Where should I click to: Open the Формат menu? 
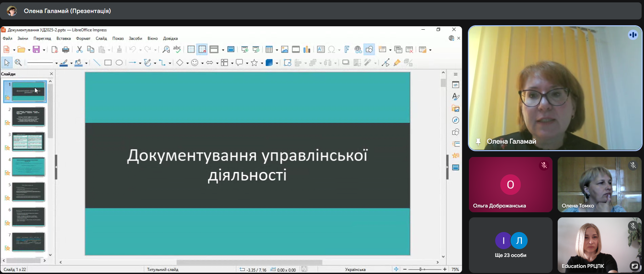[83, 39]
